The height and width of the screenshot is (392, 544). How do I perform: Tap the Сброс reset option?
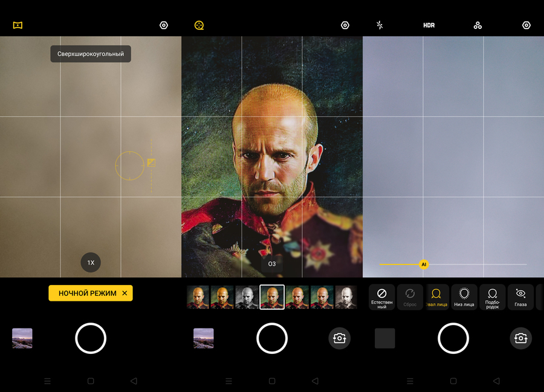[410, 297]
